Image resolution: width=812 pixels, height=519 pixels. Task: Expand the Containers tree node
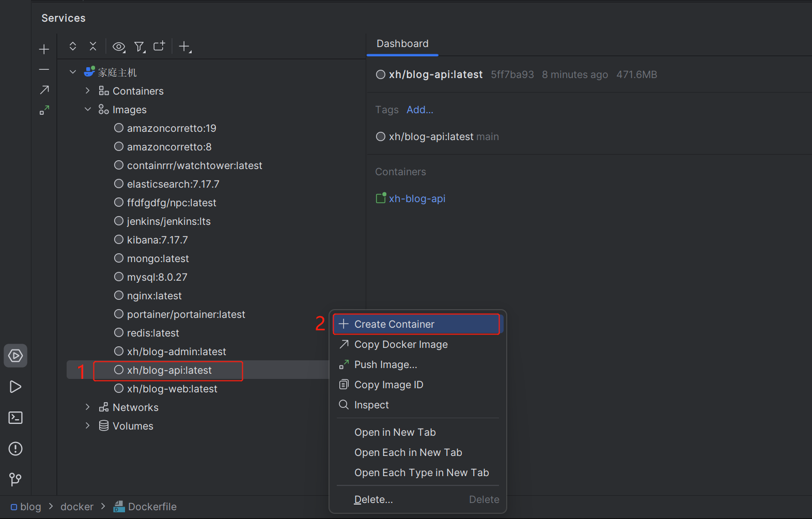(88, 91)
